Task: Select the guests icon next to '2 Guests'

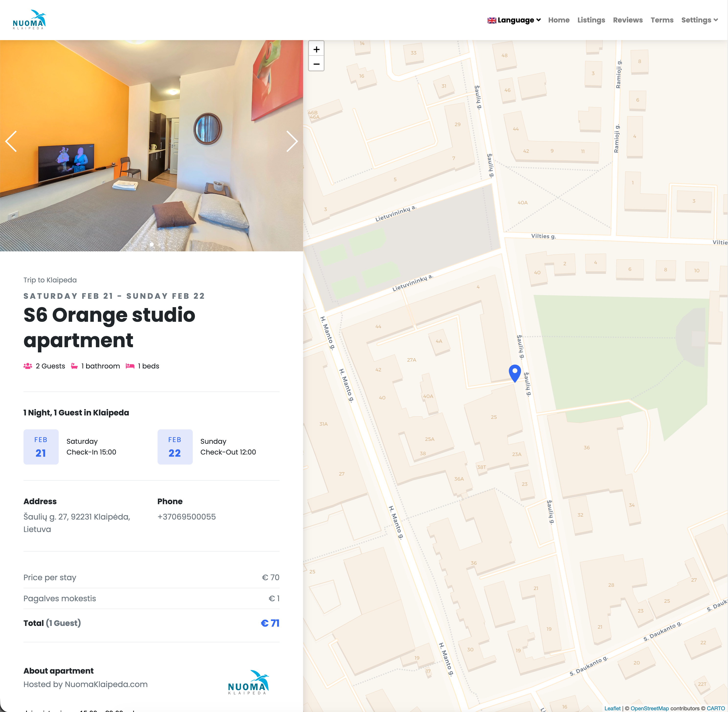Action: pyautogui.click(x=27, y=366)
